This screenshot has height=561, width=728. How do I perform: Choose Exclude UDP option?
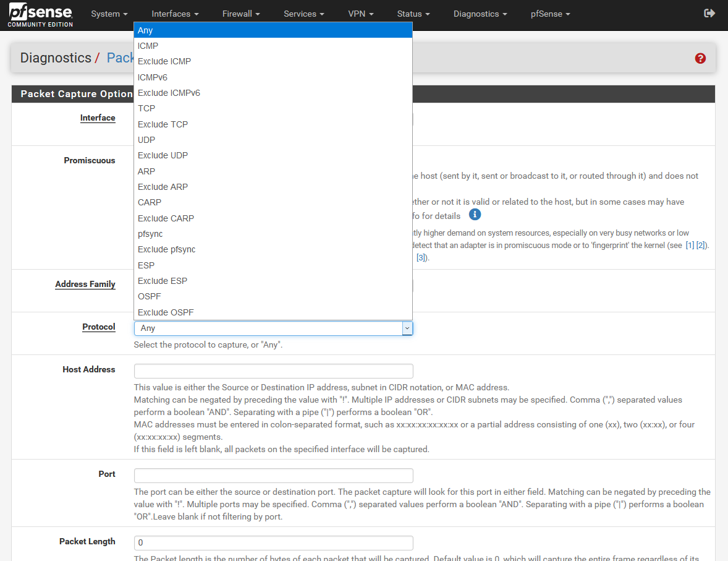(273, 155)
